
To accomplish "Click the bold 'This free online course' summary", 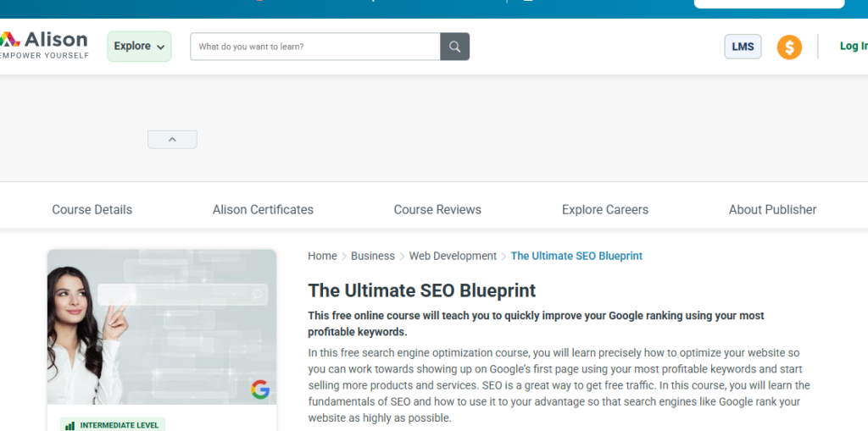I will coord(536,323).
